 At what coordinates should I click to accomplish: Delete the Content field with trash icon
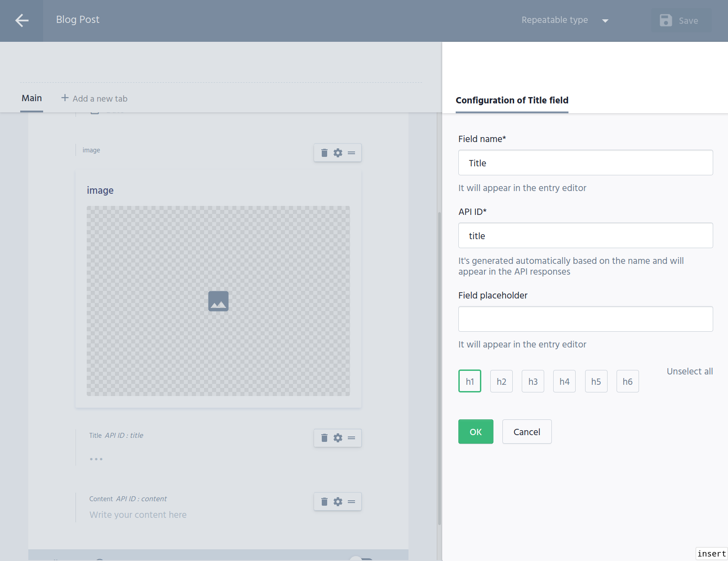[x=324, y=502]
